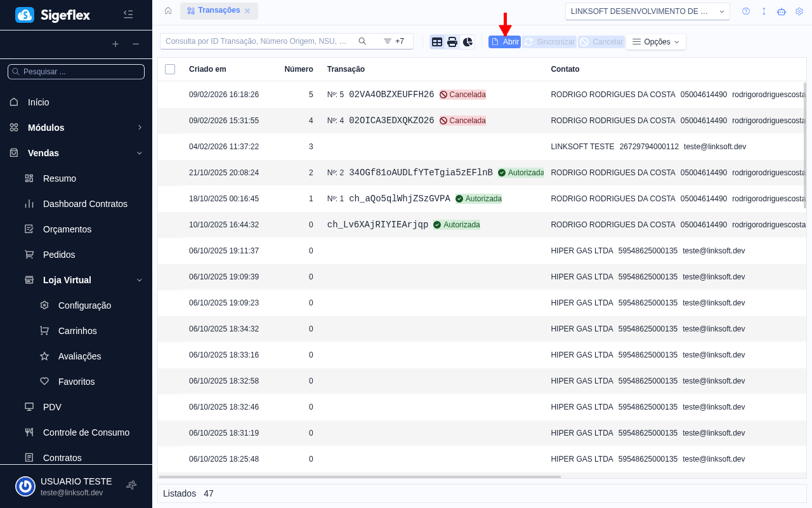Open the robot assistant icon

[782, 11]
